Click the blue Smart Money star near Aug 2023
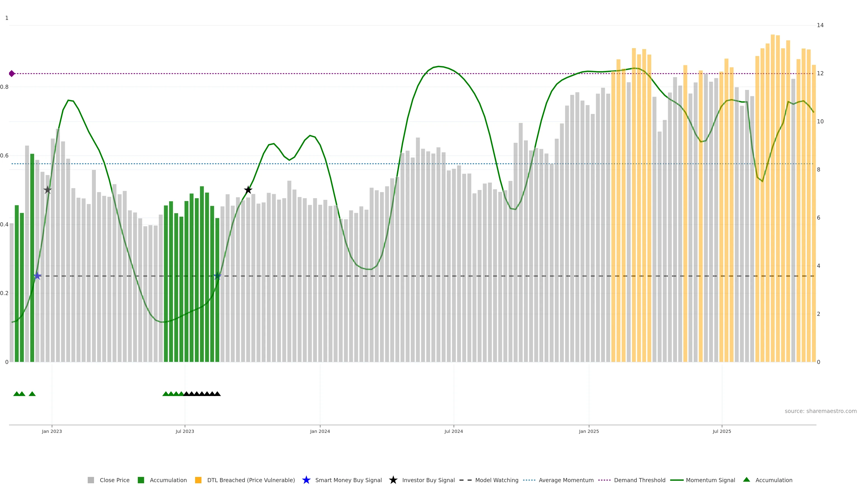This screenshot has height=488, width=868. (x=217, y=276)
